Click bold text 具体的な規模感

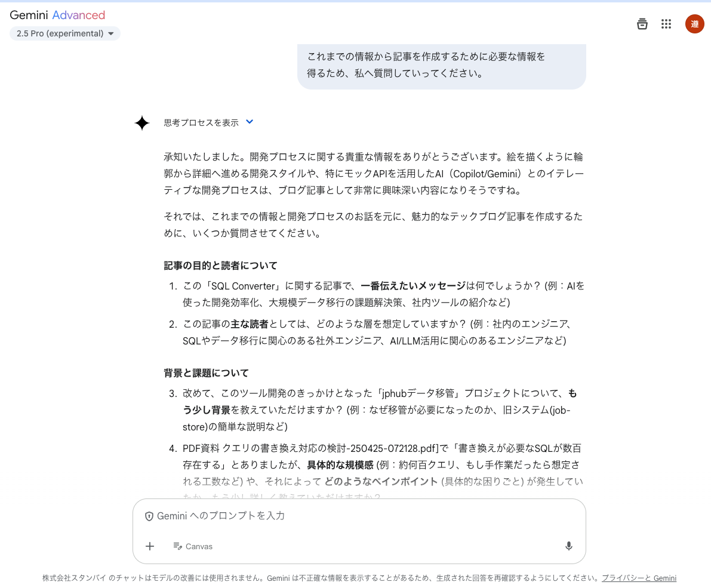(x=340, y=464)
